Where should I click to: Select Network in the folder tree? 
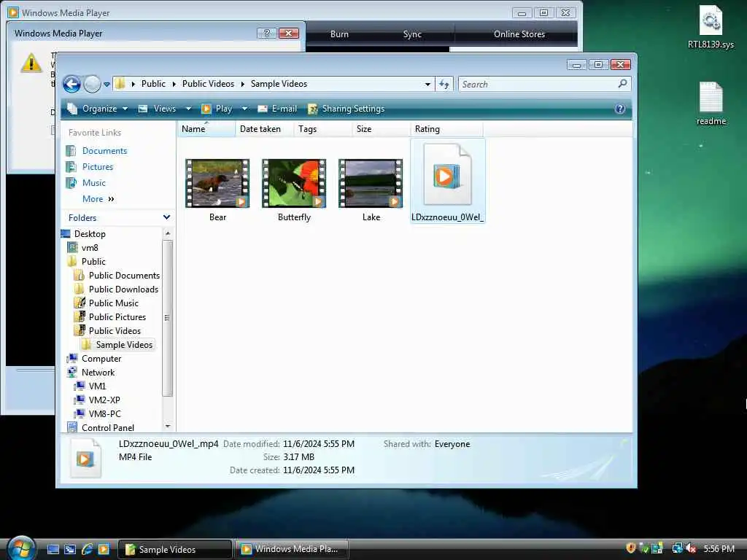click(x=98, y=373)
